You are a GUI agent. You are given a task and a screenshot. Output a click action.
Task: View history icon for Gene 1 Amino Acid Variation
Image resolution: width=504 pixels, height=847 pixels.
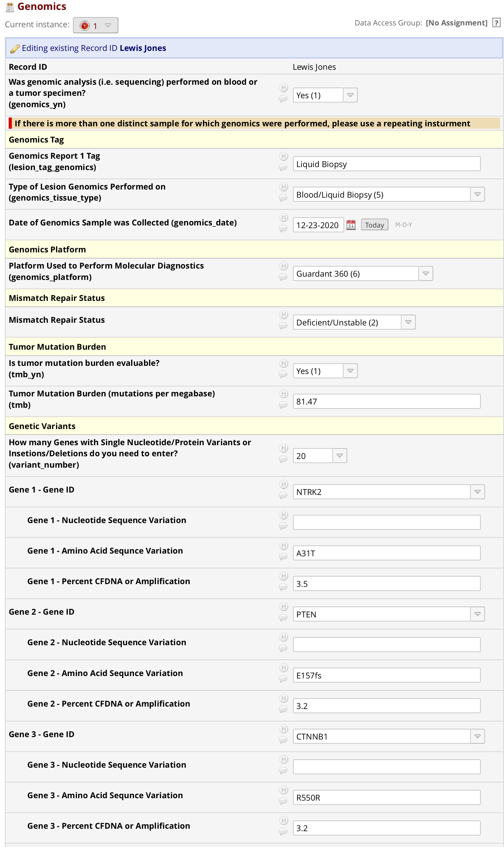284,545
